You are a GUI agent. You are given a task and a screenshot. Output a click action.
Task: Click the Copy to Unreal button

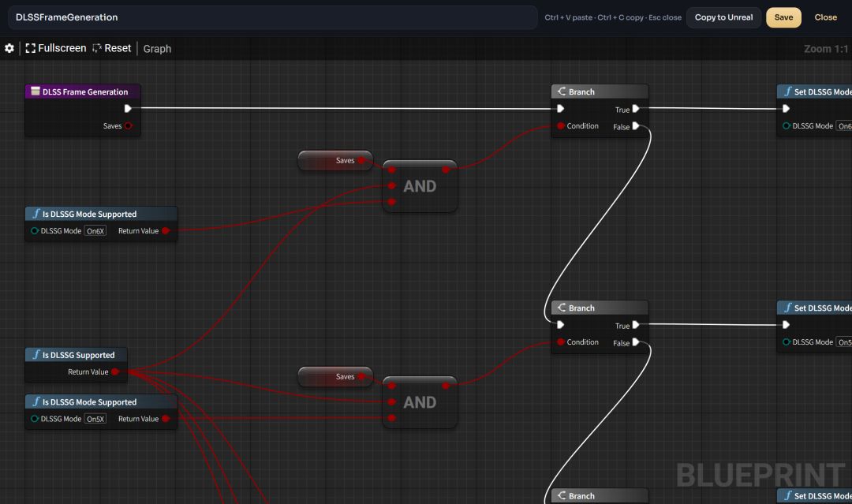(x=723, y=17)
